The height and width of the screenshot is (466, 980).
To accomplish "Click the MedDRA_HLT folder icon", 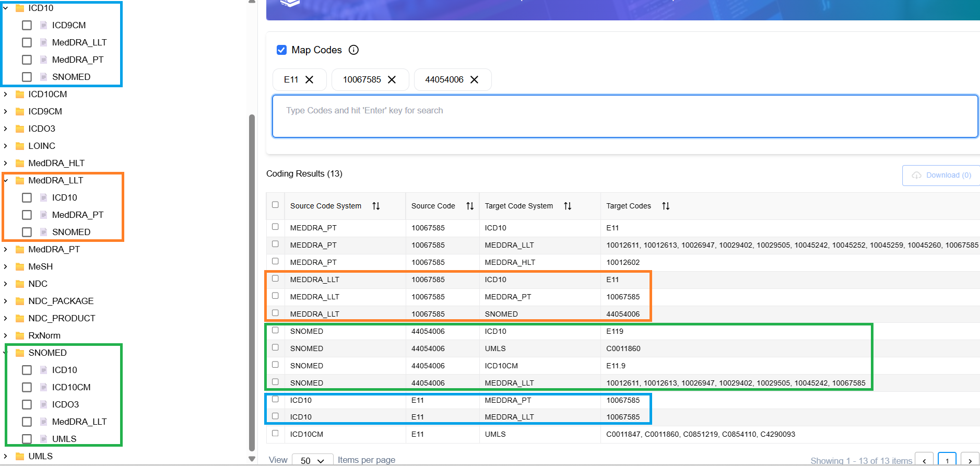I will pos(20,163).
